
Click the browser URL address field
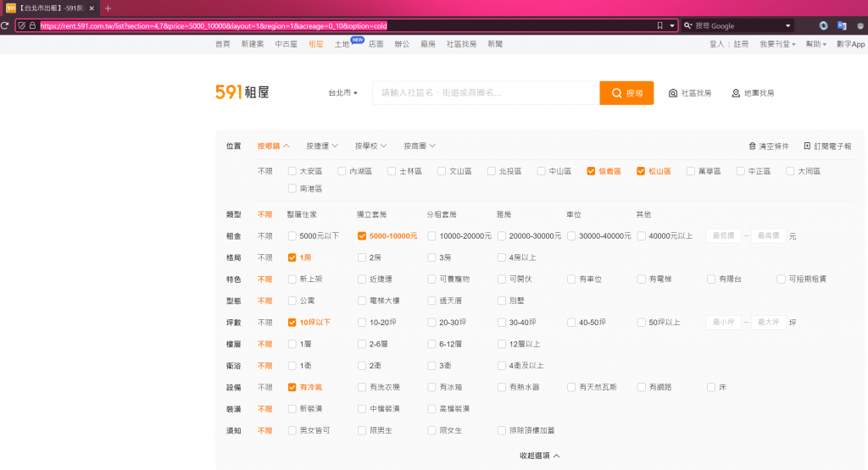(346, 26)
